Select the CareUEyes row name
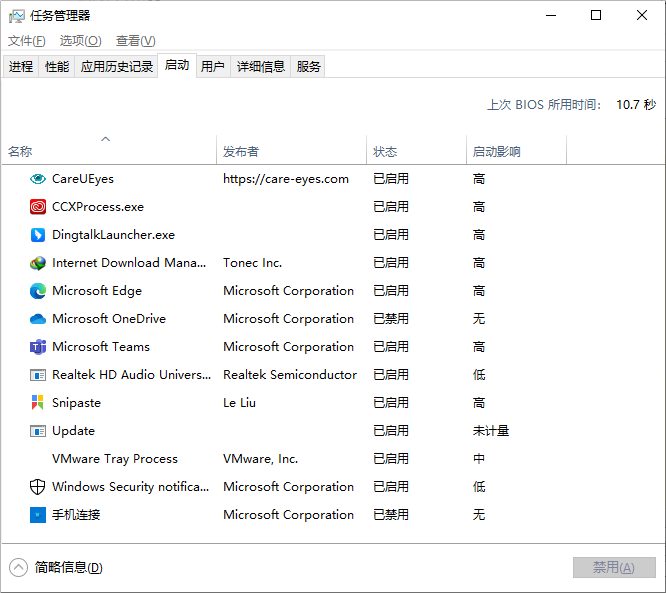The height and width of the screenshot is (593, 666). (83, 179)
